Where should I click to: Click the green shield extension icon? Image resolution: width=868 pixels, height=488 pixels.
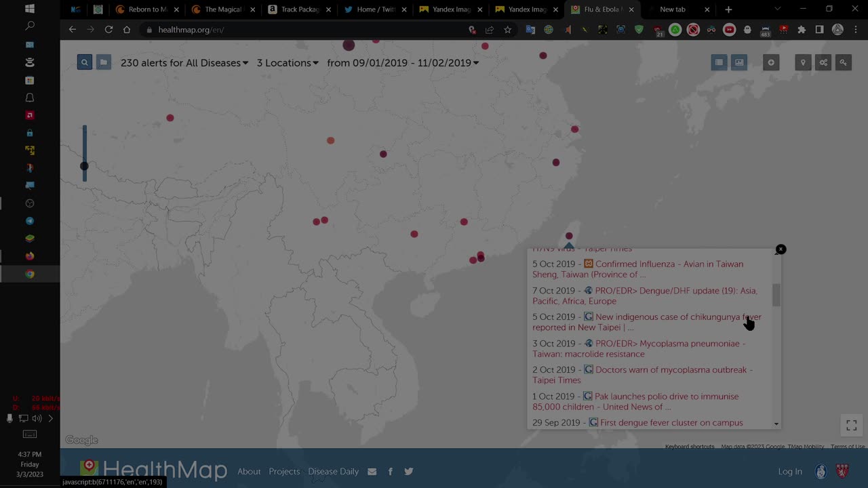(x=639, y=30)
